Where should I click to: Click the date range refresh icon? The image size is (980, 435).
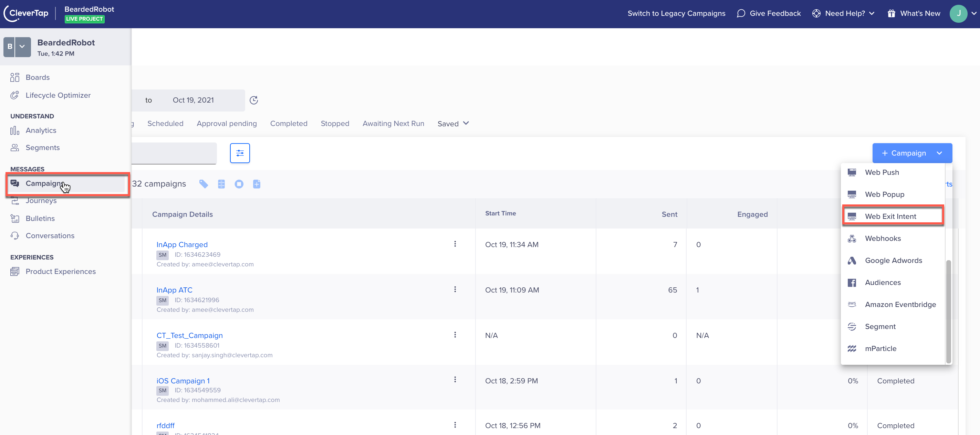coord(254,100)
